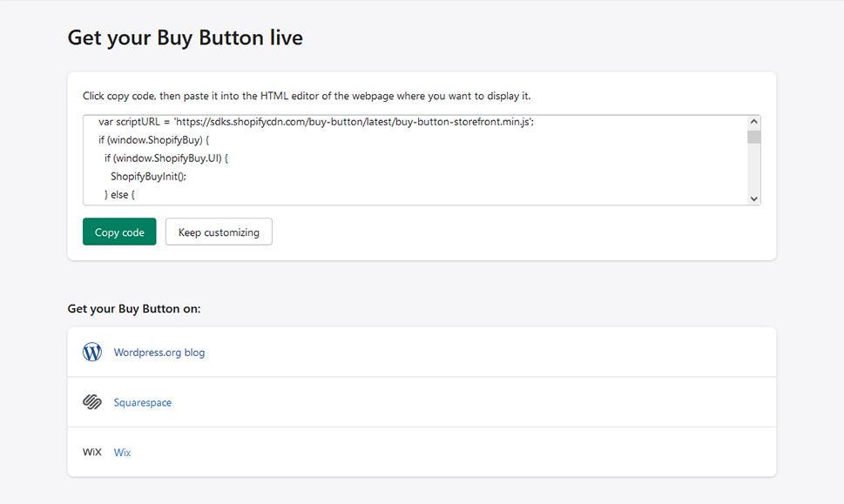Click the code box scroll up arrow
Screen dimensions: 844x504
753,122
